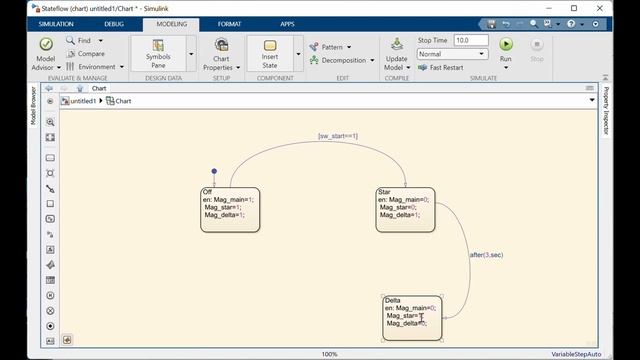640x360 pixels.
Task: Click the Insert State icon
Action: [270, 45]
